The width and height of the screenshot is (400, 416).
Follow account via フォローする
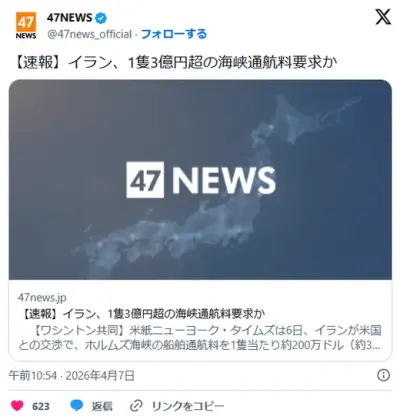click(x=174, y=34)
